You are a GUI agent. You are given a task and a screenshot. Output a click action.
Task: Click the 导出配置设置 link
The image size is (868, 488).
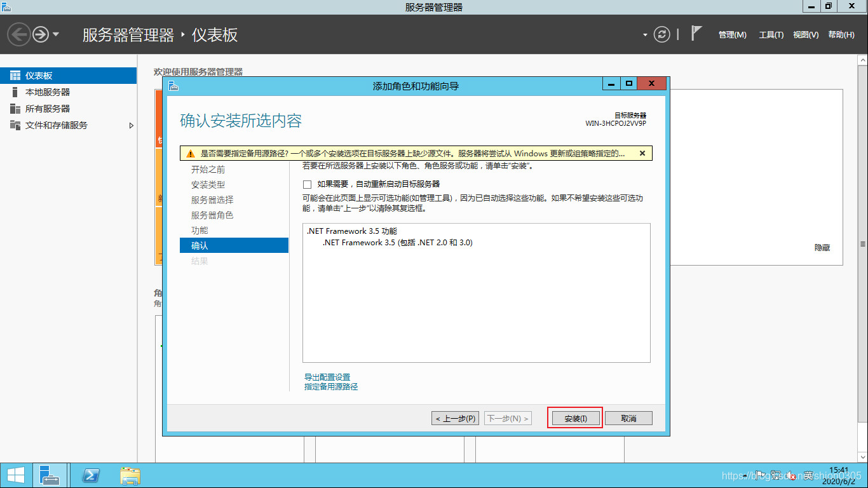(327, 377)
